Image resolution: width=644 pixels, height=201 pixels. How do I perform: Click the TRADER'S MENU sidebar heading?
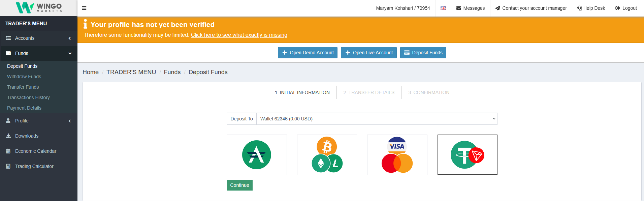26,24
